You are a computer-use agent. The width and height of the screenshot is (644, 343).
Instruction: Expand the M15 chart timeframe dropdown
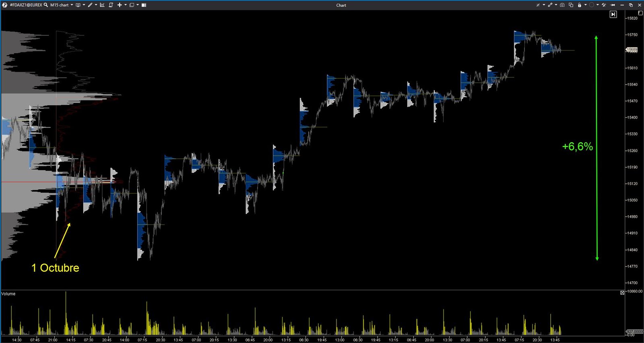click(x=72, y=5)
